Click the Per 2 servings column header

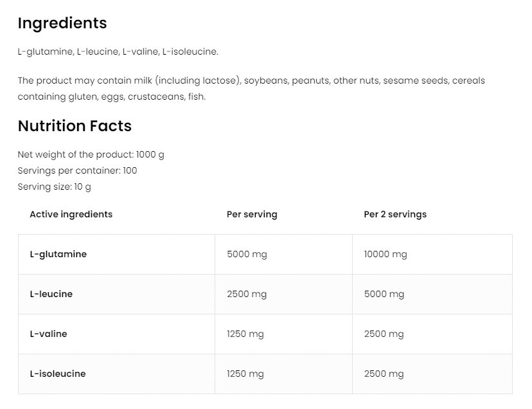(395, 214)
